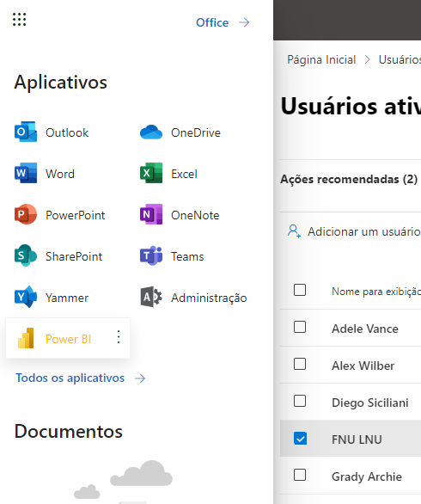421x504 pixels.
Task: Click the breadcrumb chevron separator
Action: [x=368, y=60]
